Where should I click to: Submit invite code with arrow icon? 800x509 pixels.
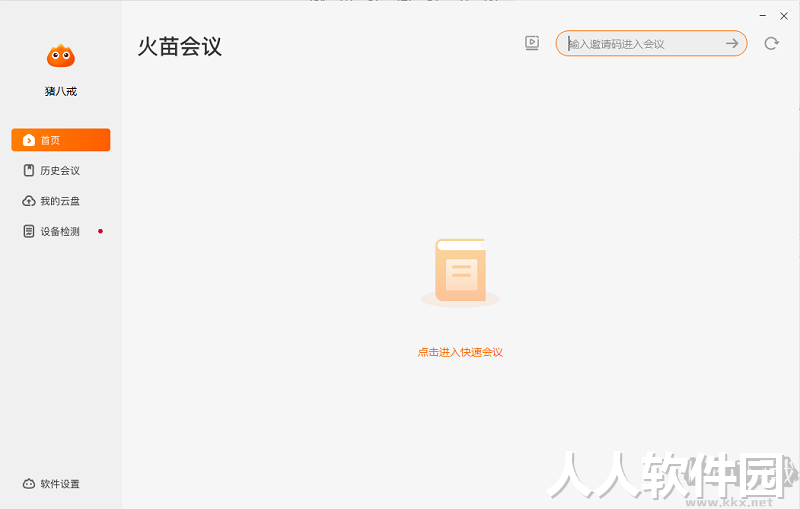point(732,44)
